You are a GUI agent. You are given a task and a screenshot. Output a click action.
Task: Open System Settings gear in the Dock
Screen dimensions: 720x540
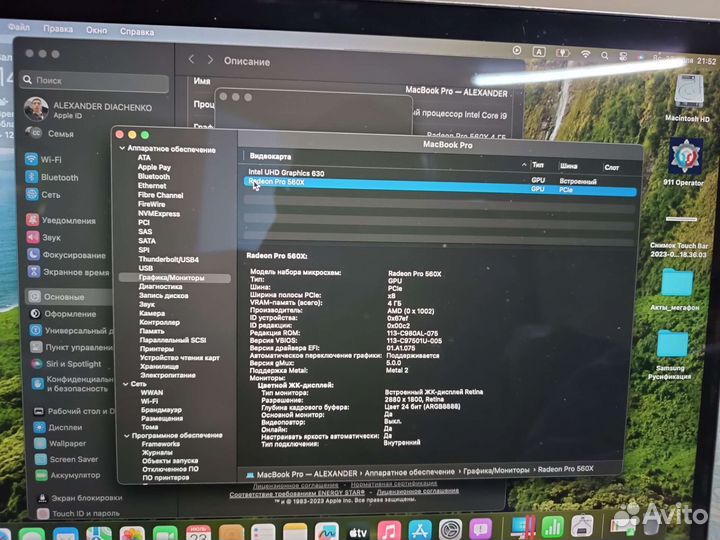pos(450,529)
